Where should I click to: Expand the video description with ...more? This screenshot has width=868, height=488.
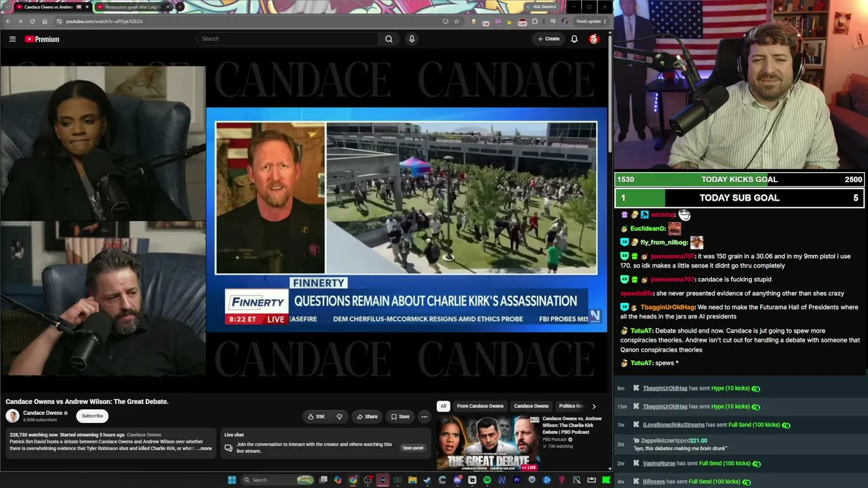coord(204,449)
